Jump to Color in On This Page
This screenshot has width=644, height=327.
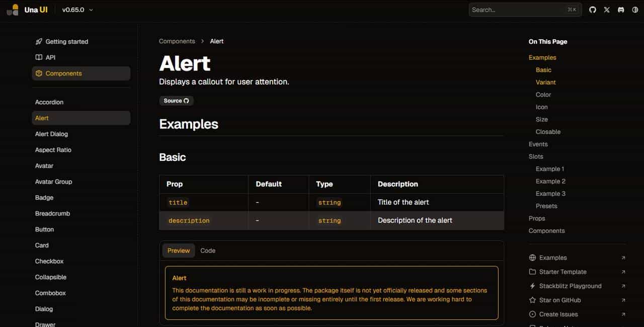[543, 95]
